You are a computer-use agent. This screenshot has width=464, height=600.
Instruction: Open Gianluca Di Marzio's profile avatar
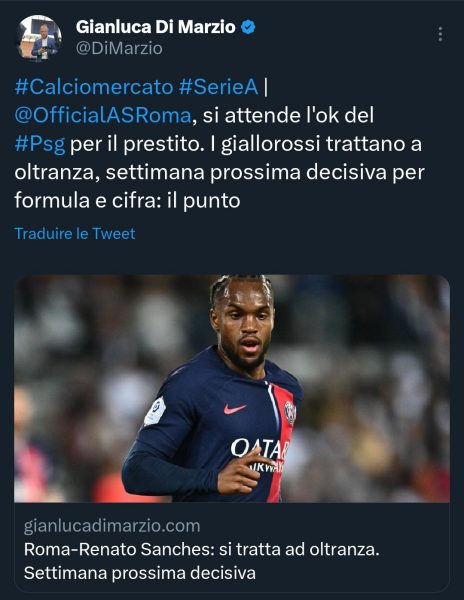(39, 38)
